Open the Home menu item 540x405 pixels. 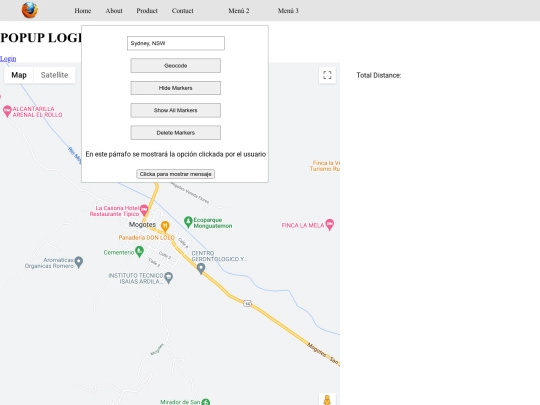83,11
